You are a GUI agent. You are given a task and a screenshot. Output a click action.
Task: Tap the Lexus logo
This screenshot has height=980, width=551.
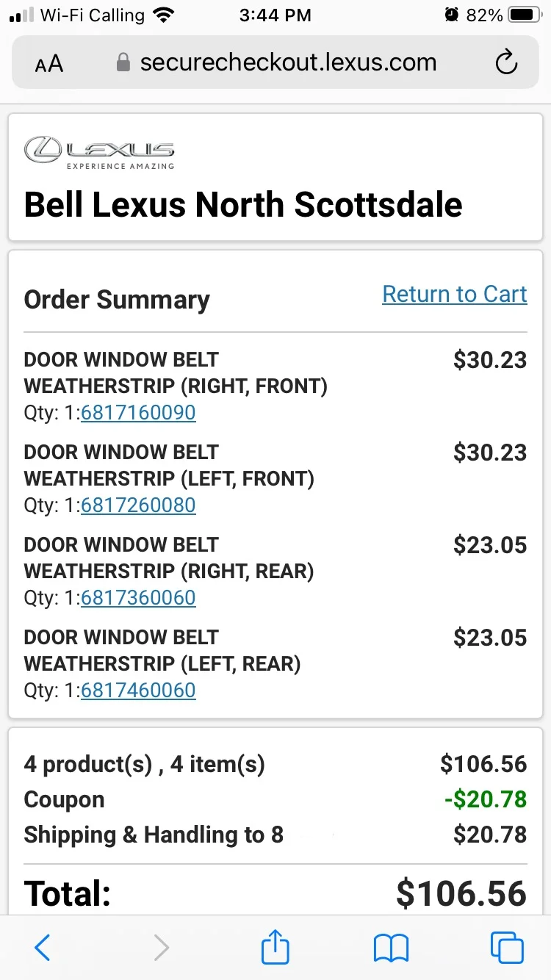click(x=99, y=152)
